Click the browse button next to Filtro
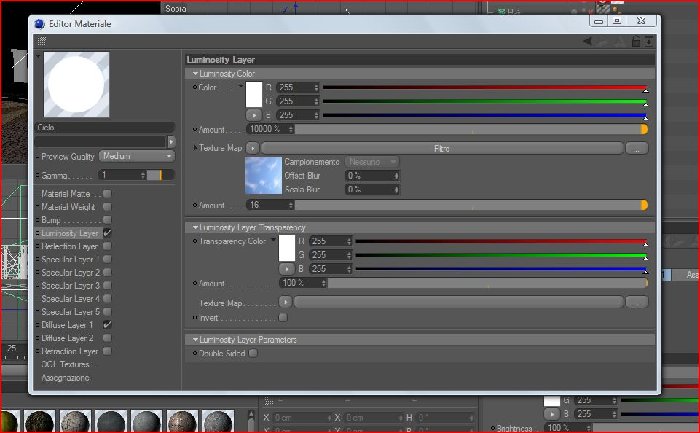This screenshot has width=700, height=433. point(637,148)
